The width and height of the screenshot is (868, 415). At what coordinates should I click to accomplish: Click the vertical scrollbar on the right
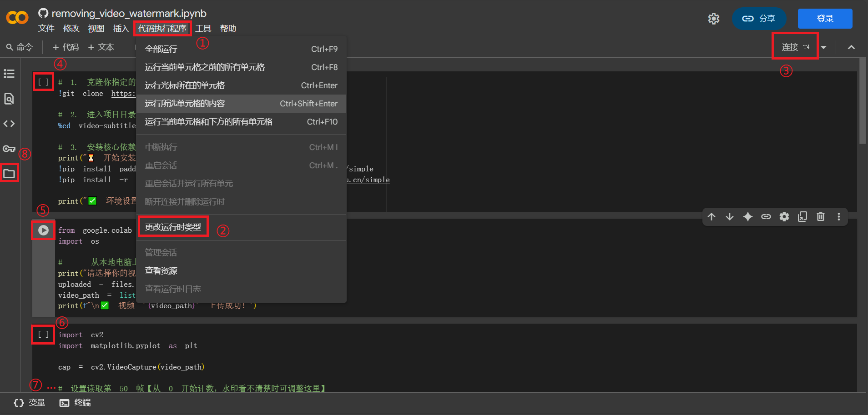863,105
